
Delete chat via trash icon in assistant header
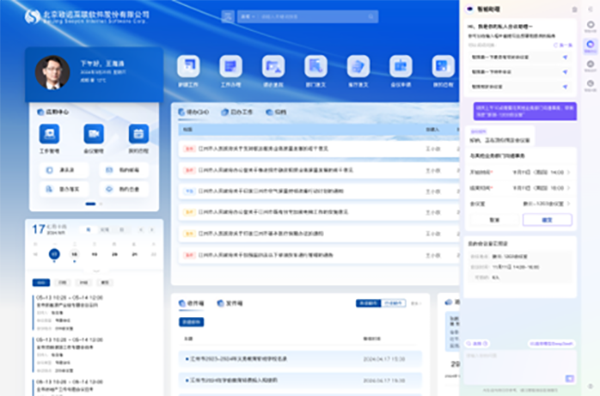click(574, 10)
